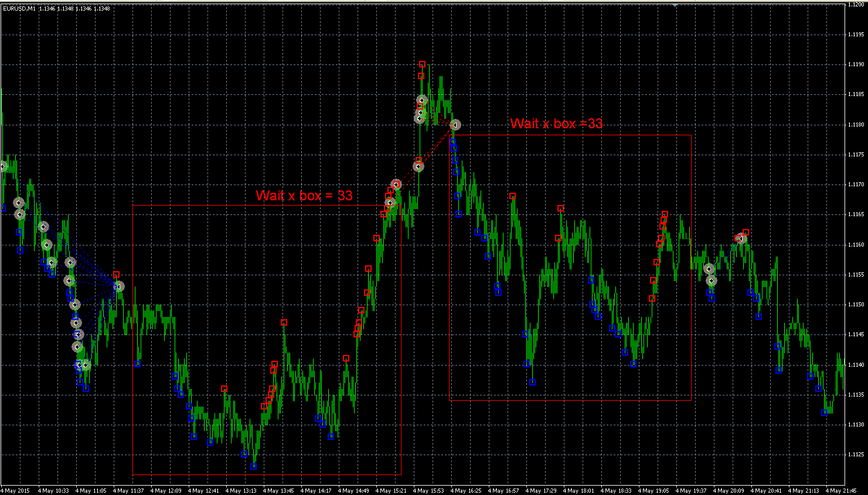Click the '4 May 16:57' time label
Viewport: 868px width, 495px height.
coord(503,491)
